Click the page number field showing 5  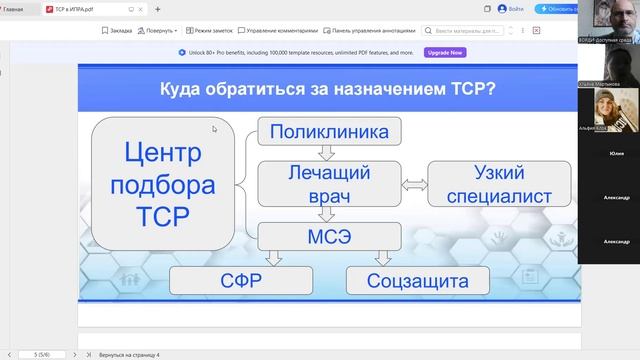pos(42,355)
